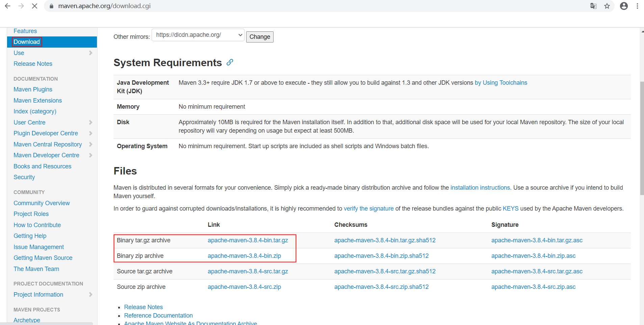Viewport: 644px width, 325px height.
Task: Open the Release Notes bullet link
Action: tap(143, 307)
